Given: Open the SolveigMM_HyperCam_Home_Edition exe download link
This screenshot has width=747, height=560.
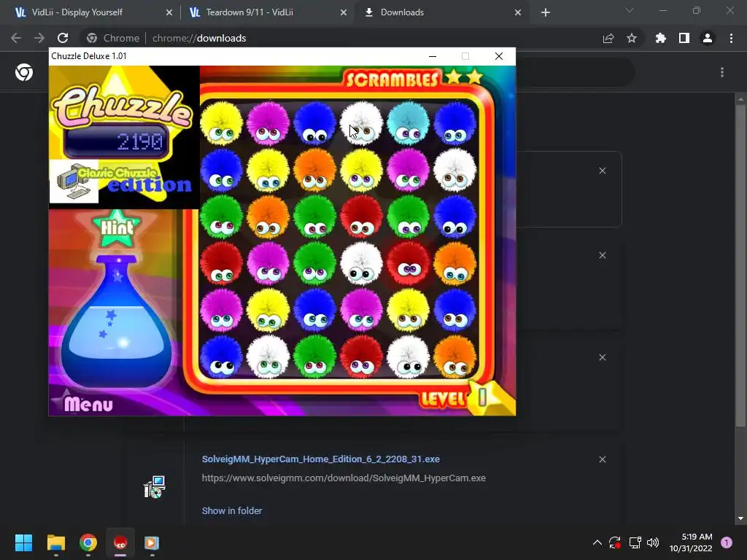Looking at the screenshot, I should pos(321,459).
